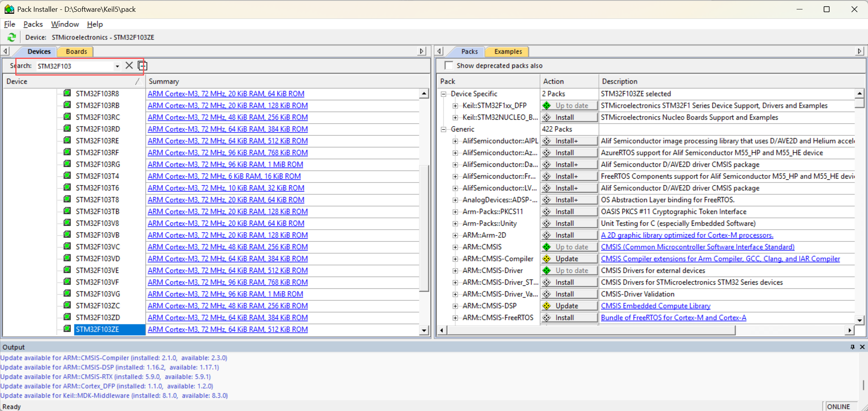This screenshot has width=868, height=411.
Task: Enable Show deprecated packs also checkbox
Action: point(449,66)
